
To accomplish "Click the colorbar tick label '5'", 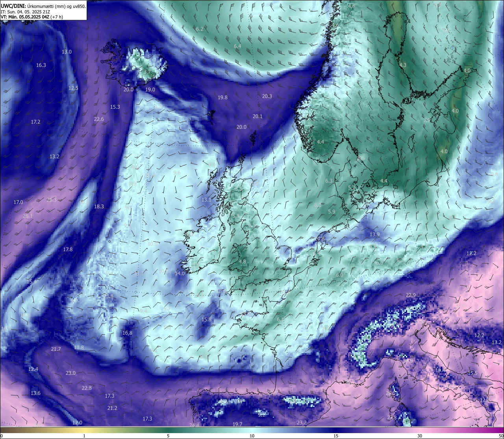I will [168, 436].
